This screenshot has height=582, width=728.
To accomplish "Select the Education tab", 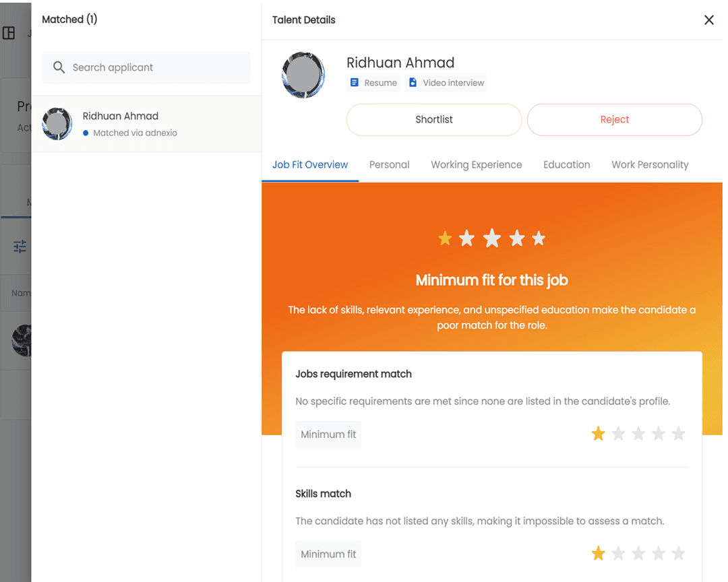I will coord(566,164).
